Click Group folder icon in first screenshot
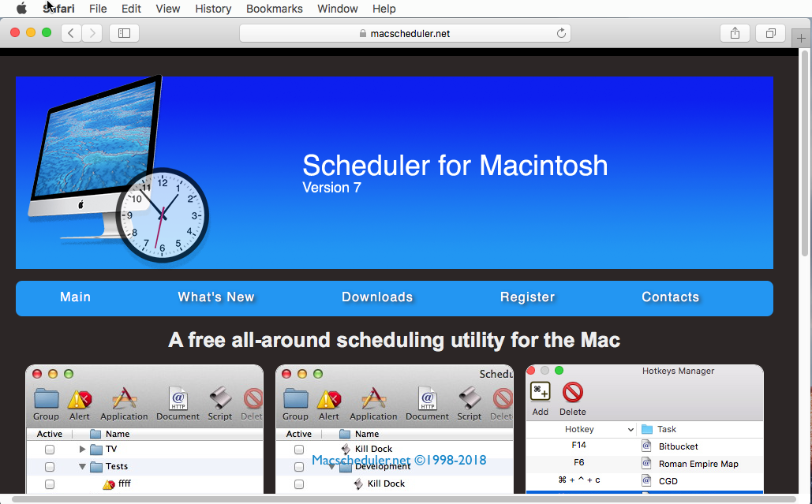 pos(46,405)
